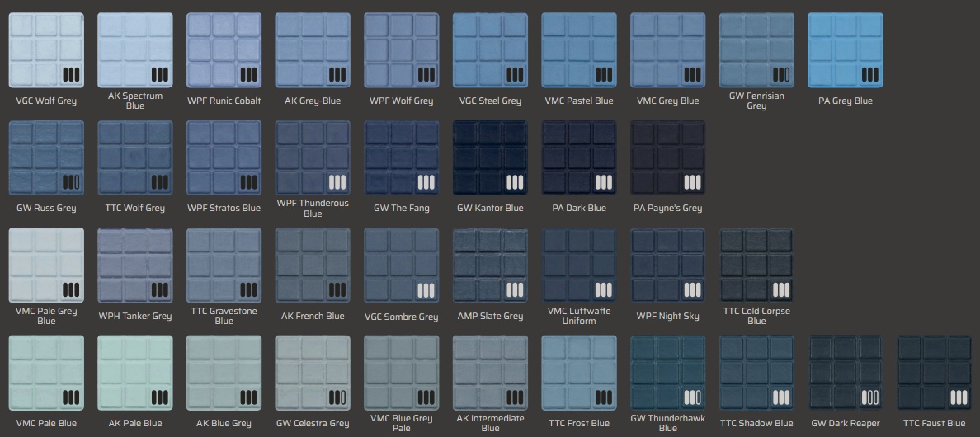Click the TTC Frost Blue swatch
Screen dimensions: 980x437
point(579,373)
